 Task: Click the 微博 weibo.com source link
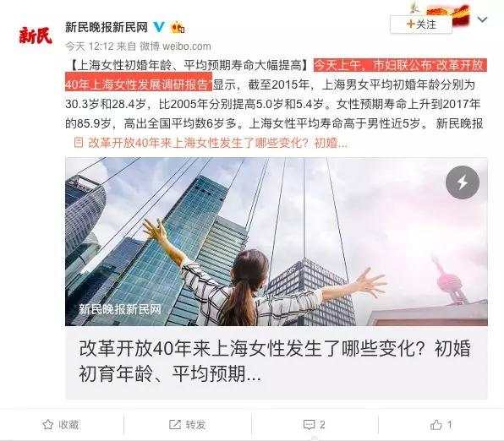(x=176, y=46)
